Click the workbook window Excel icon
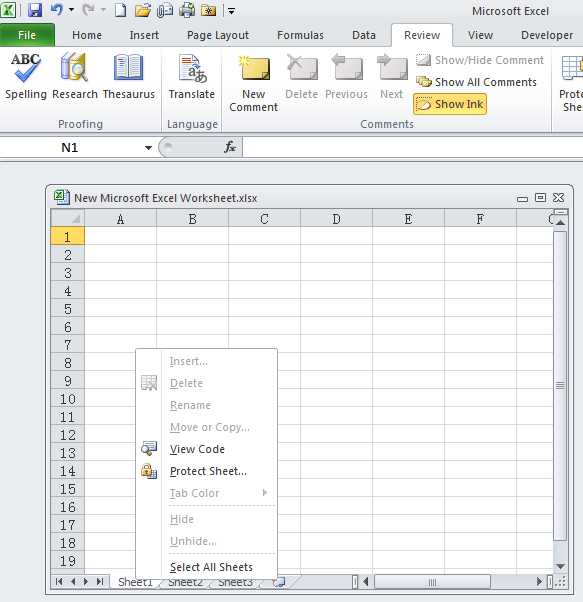 tap(61, 197)
